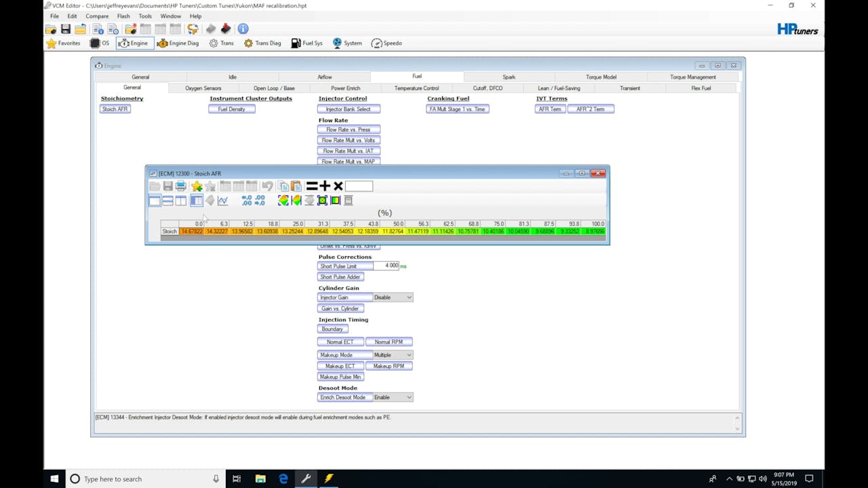Select the 14.67822 Stoich cell
868x488 pixels.
[191, 232]
